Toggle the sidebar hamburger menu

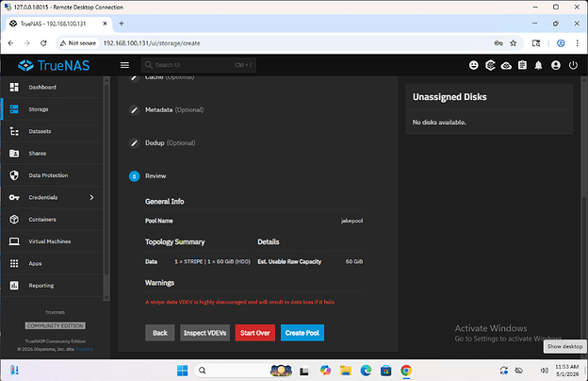click(x=125, y=65)
